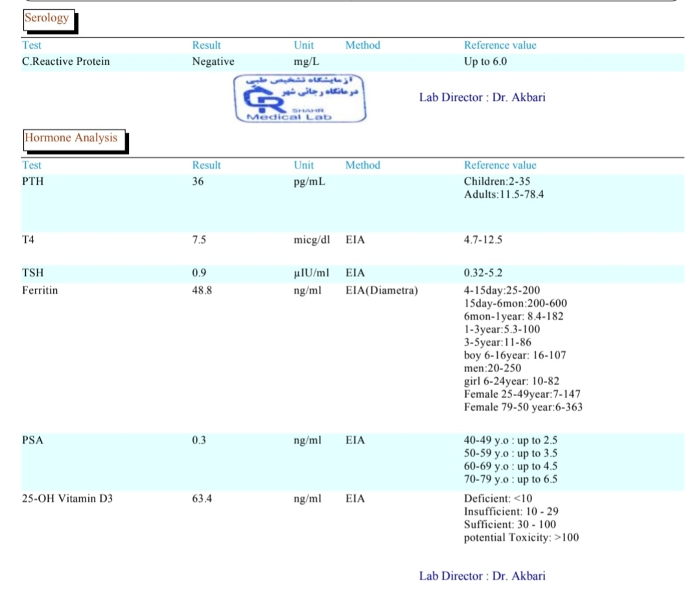The height and width of the screenshot is (616, 700).
Task: Click the Result column header under Serology
Action: tap(206, 45)
